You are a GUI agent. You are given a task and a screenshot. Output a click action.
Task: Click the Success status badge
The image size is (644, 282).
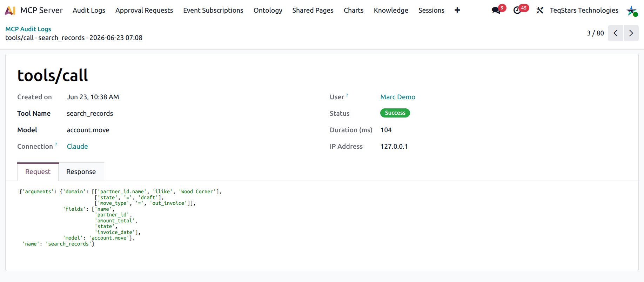point(395,113)
